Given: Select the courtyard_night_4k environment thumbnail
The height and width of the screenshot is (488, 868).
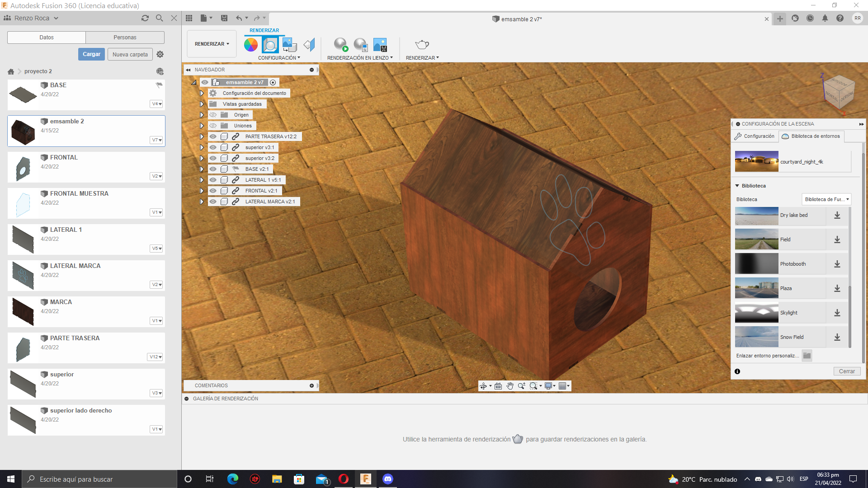Looking at the screenshot, I should [x=757, y=161].
